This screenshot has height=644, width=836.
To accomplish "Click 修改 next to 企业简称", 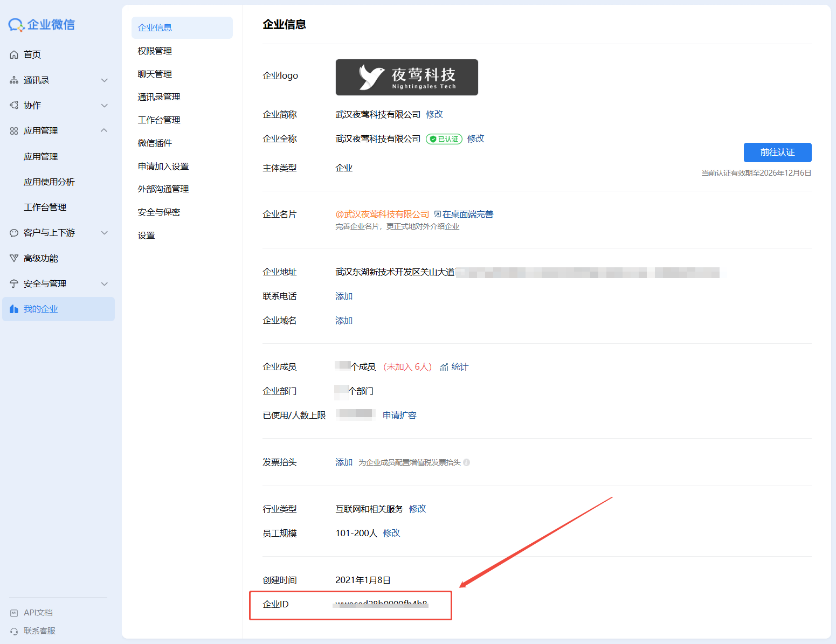I will (x=434, y=114).
